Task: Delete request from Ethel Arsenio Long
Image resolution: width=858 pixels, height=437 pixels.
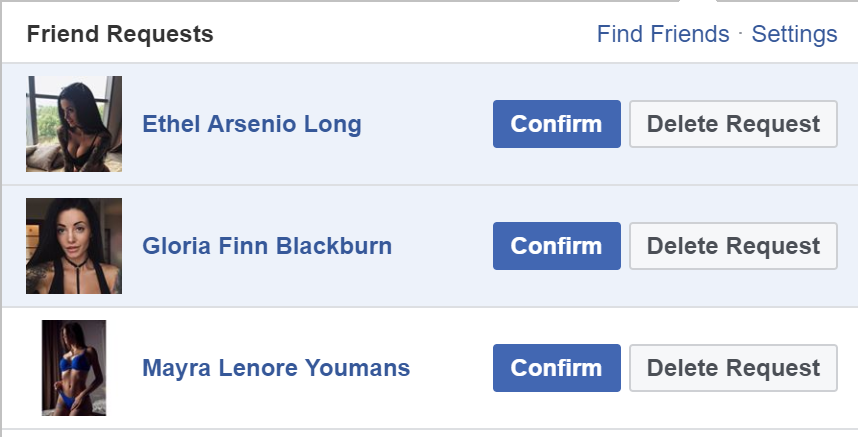Action: tap(733, 124)
